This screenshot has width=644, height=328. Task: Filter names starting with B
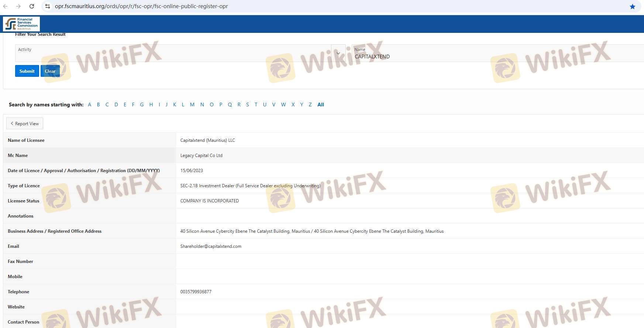pyautogui.click(x=98, y=105)
